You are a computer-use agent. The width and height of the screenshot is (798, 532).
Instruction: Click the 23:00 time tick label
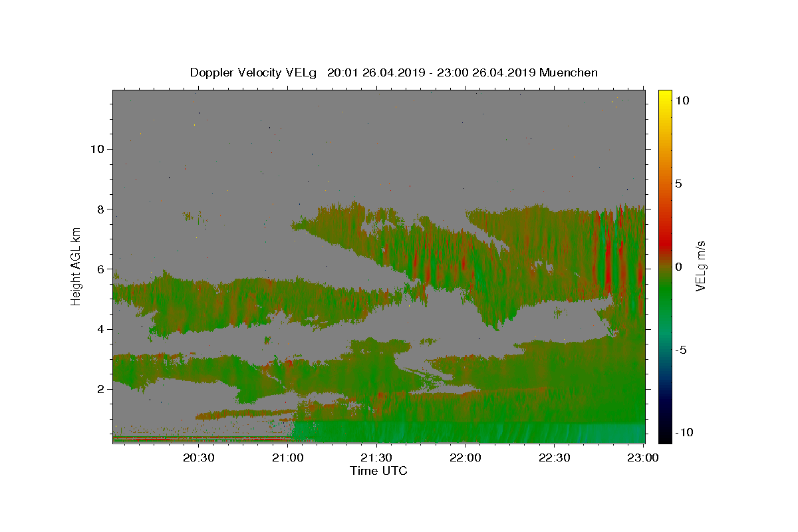click(x=643, y=458)
